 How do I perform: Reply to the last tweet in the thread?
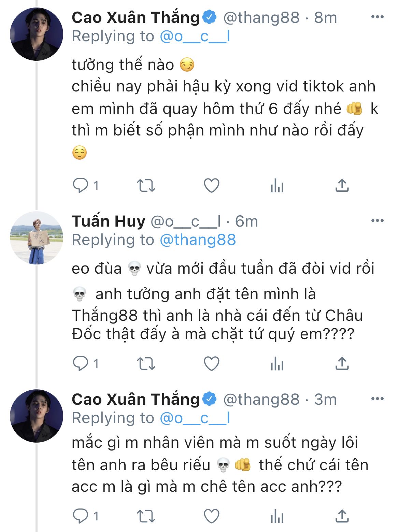(81, 516)
